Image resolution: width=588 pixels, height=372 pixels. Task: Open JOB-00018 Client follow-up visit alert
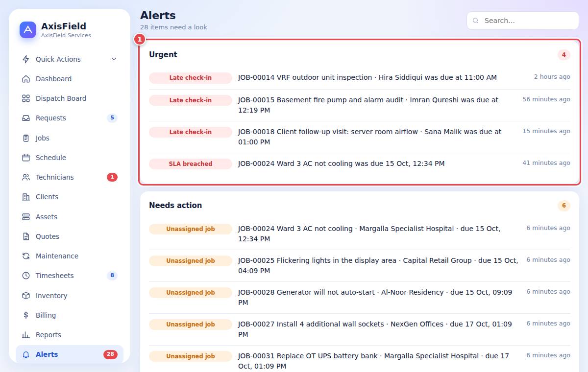click(370, 137)
